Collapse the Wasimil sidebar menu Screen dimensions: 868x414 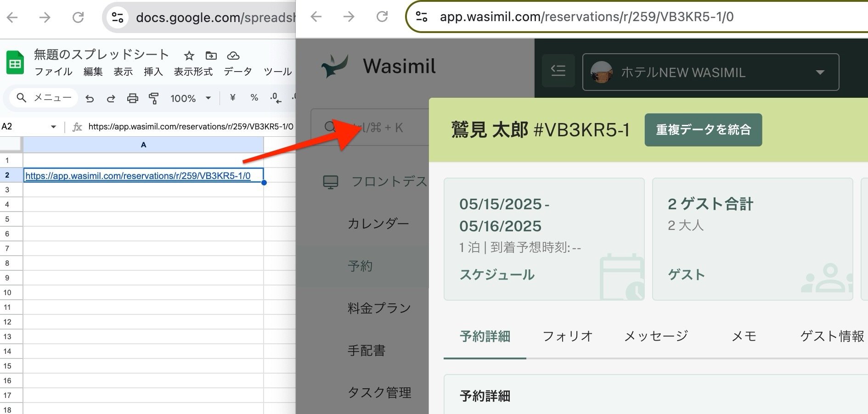tap(558, 70)
